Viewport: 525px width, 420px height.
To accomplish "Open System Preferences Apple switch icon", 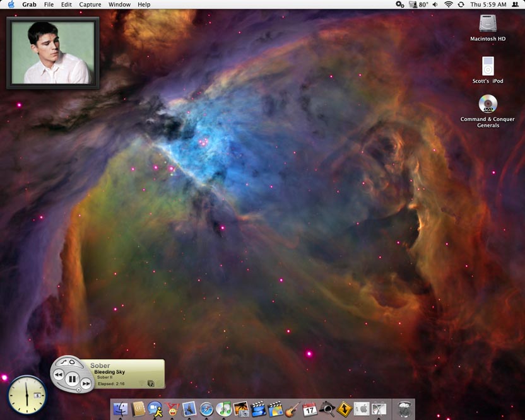I will [362, 409].
